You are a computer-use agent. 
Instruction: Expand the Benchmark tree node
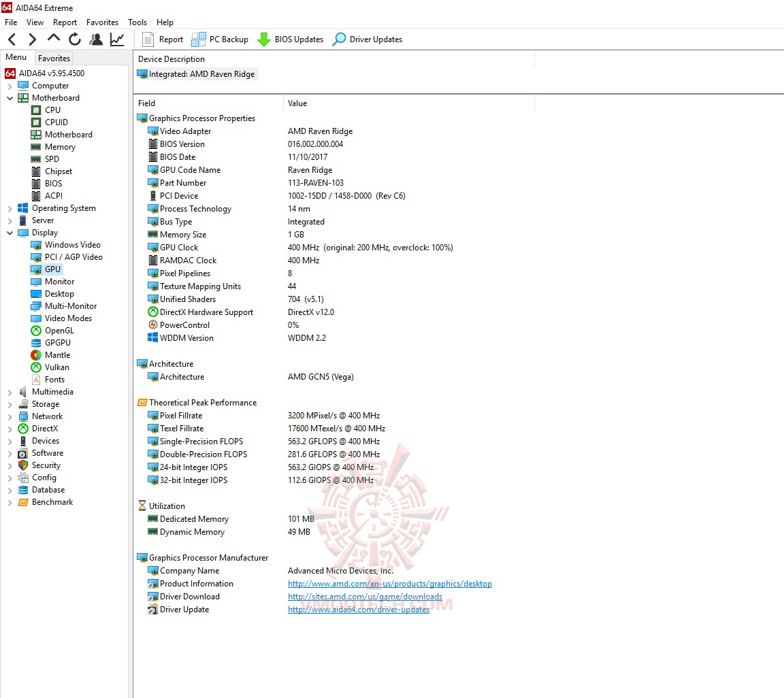pos(10,503)
